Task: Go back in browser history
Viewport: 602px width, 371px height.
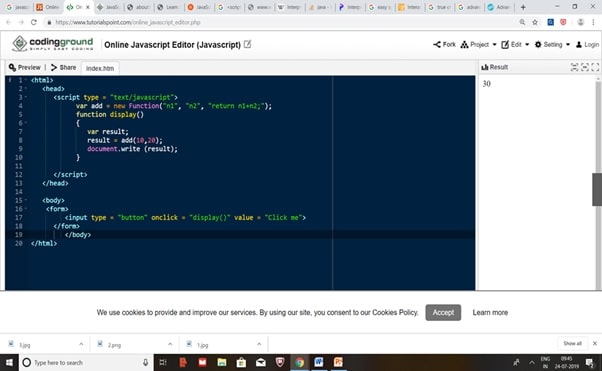Action: pyautogui.click(x=8, y=22)
